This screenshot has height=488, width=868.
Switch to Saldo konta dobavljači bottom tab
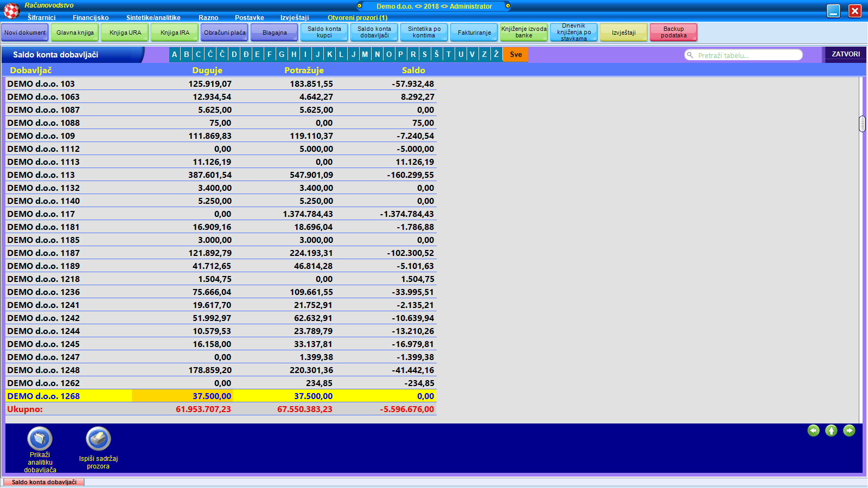click(44, 482)
